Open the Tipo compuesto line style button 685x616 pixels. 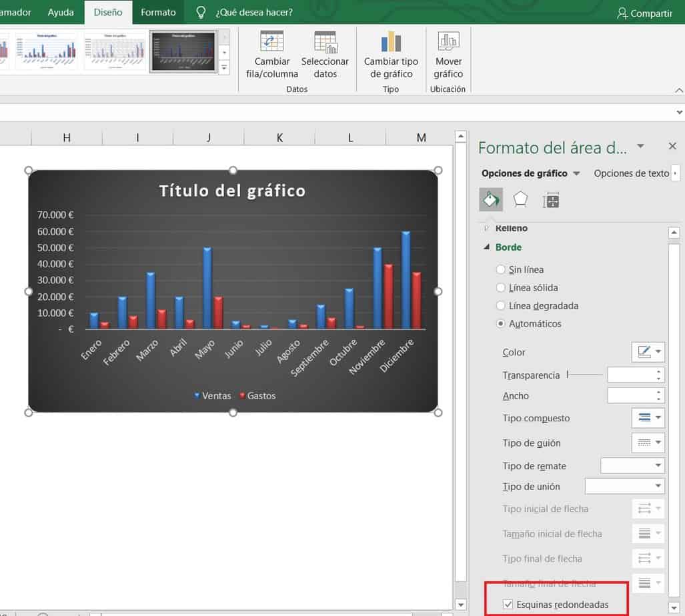click(x=648, y=418)
